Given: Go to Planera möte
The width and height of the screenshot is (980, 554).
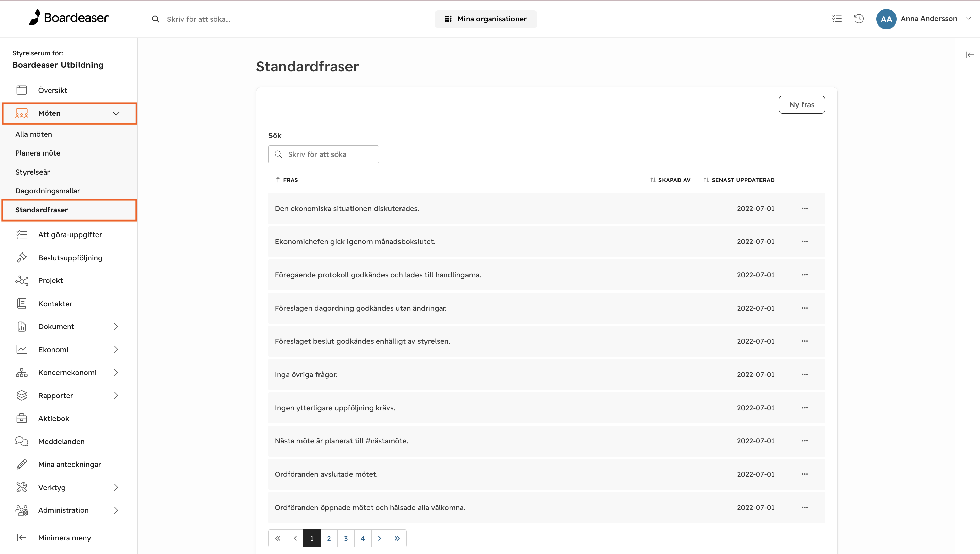Looking at the screenshot, I should coord(38,153).
